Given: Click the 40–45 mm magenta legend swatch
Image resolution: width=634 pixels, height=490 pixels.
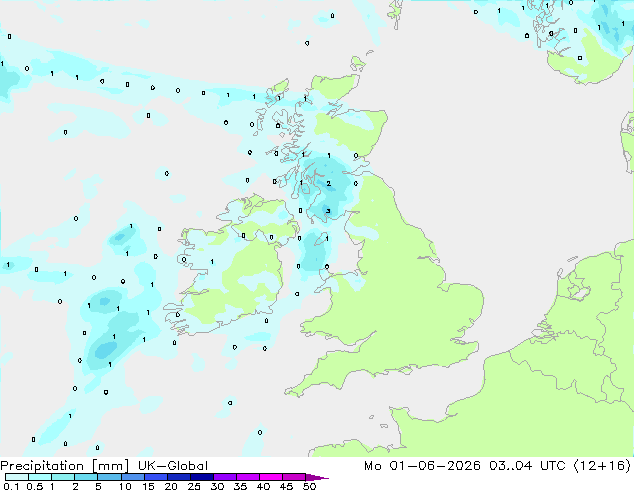Looking at the screenshot, I should [x=271, y=477].
